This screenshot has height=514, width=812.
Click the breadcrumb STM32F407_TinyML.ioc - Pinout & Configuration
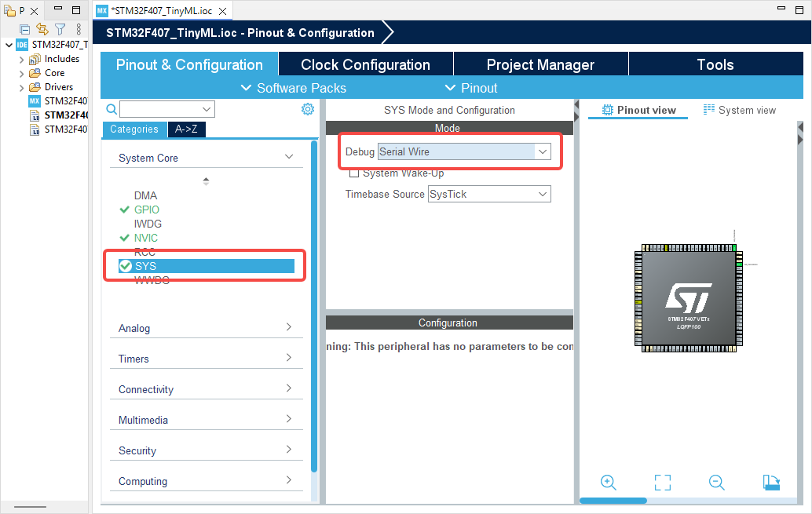[240, 33]
